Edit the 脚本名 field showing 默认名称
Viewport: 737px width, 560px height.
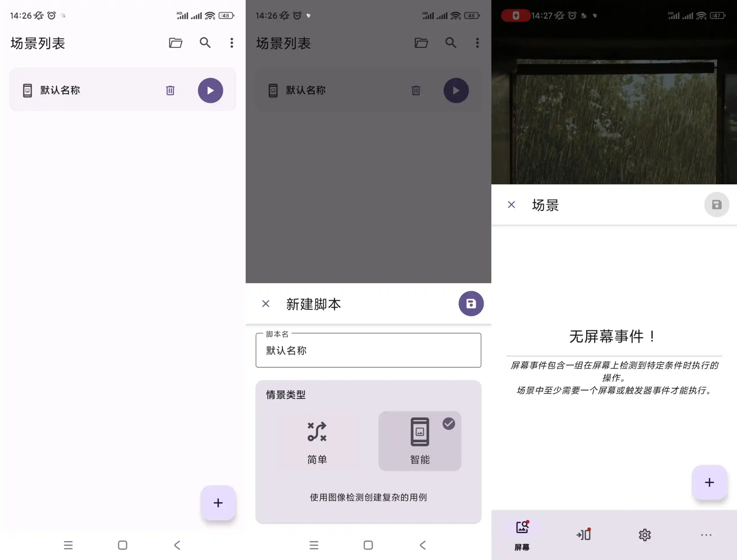point(368,350)
